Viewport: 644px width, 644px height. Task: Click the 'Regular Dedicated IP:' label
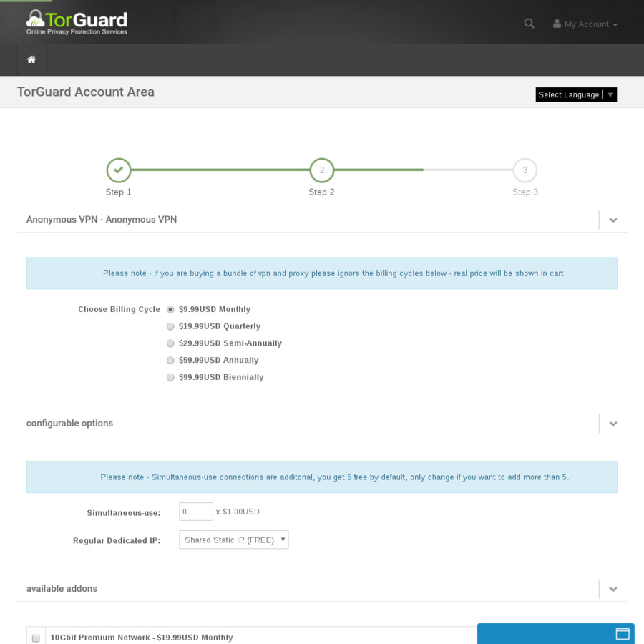pos(117,540)
